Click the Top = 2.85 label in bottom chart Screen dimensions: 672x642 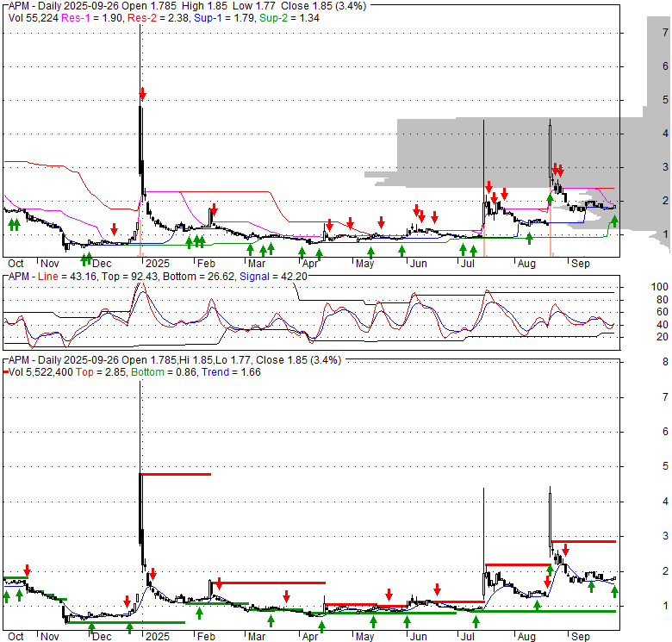(x=101, y=372)
